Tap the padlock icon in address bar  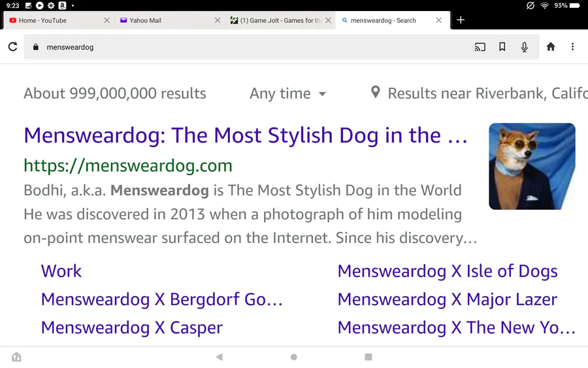coord(36,47)
